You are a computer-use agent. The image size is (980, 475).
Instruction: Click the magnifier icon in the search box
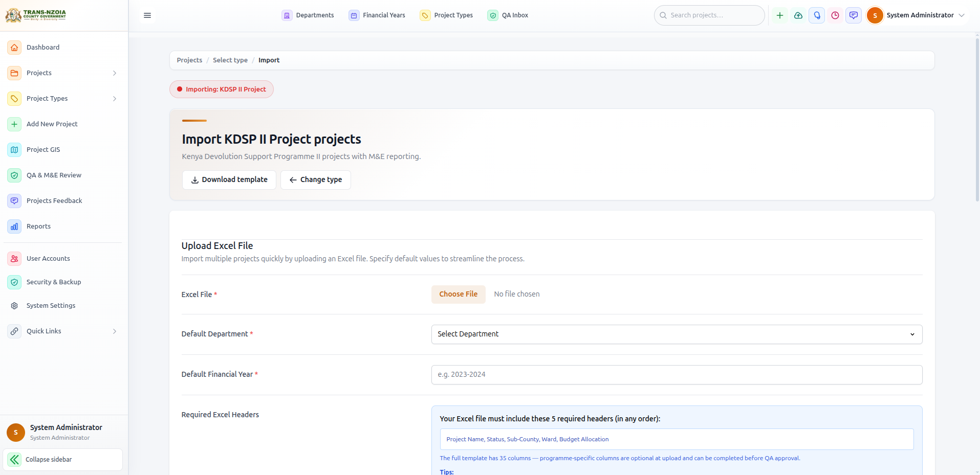click(663, 15)
